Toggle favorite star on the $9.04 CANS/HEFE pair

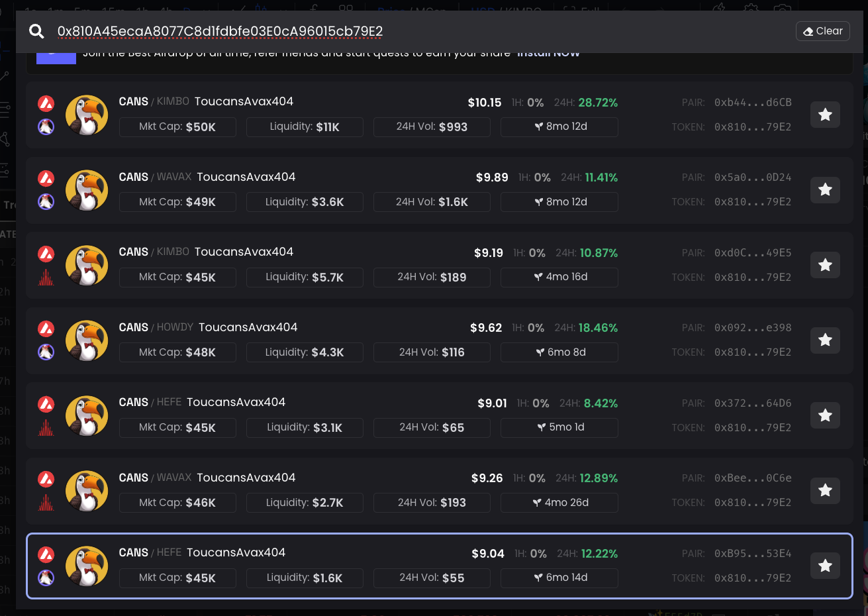[x=825, y=566]
